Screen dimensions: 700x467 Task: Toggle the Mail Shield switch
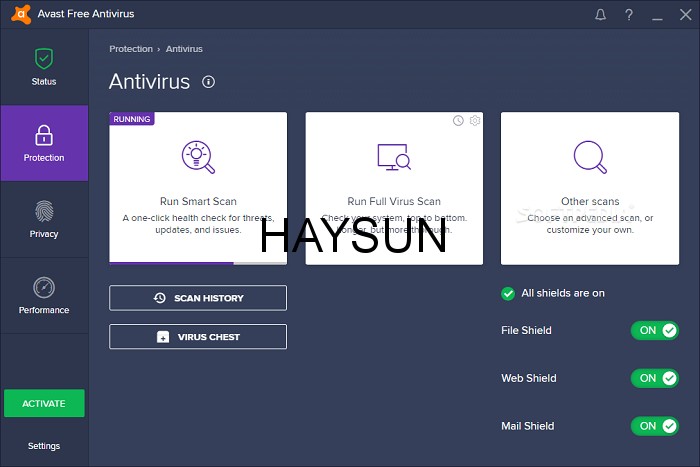pyautogui.click(x=654, y=426)
